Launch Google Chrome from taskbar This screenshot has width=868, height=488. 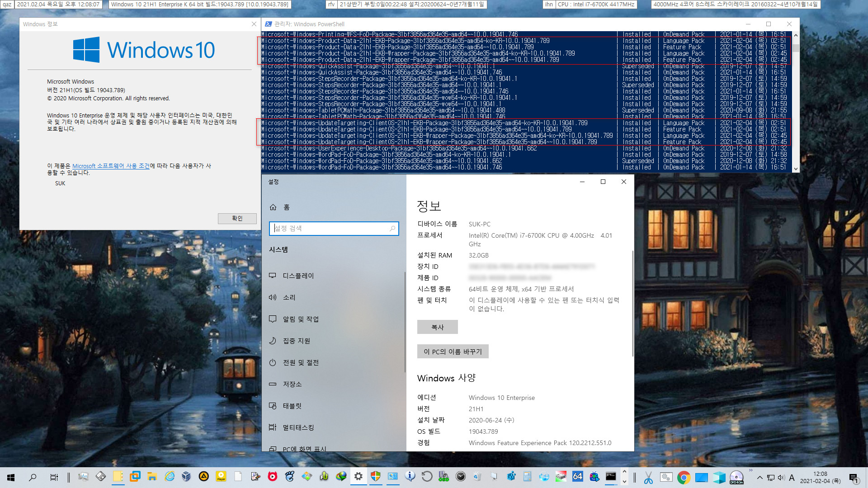[684, 478]
